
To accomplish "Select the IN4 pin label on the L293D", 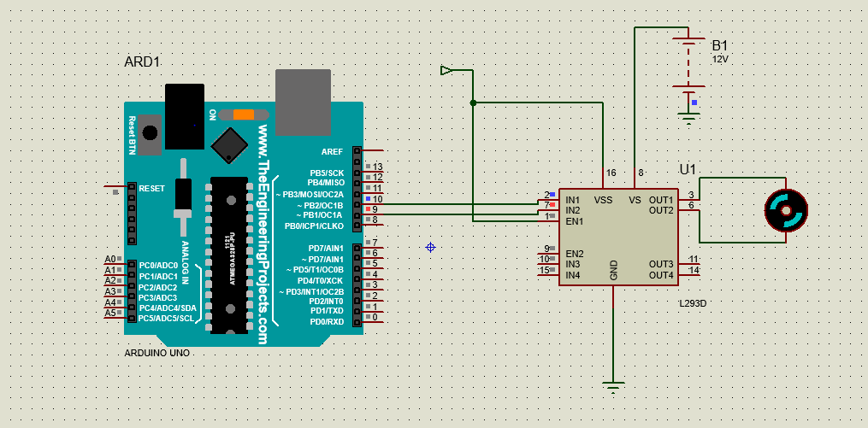I will (x=573, y=275).
